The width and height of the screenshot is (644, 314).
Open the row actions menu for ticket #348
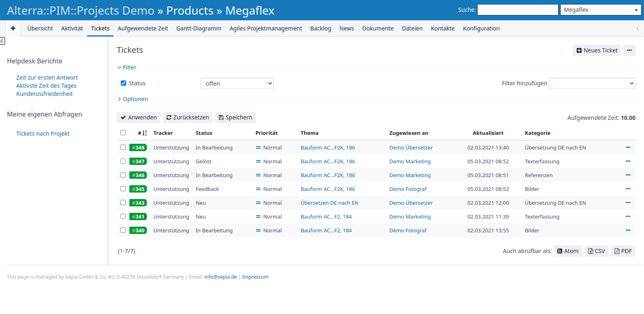[628, 147]
